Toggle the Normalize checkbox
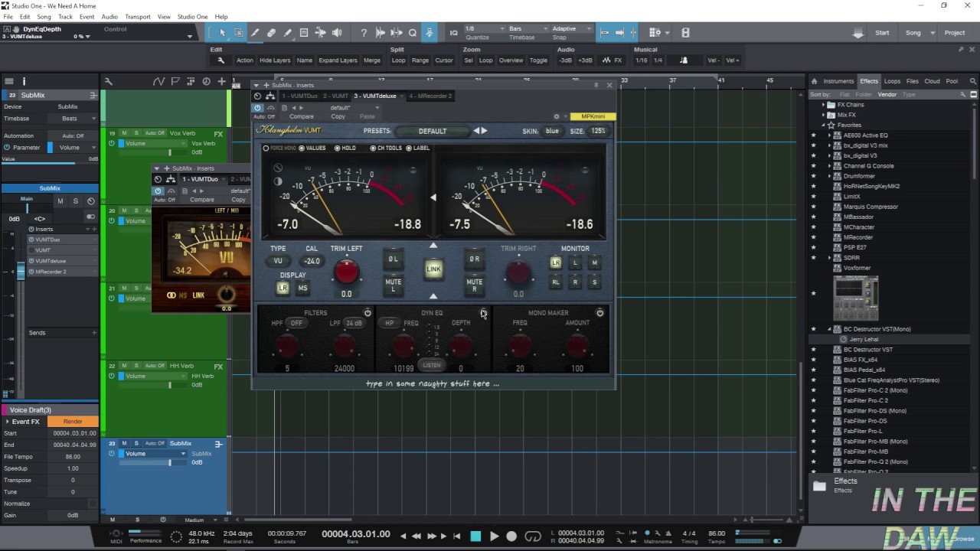This screenshot has height=551, width=980. coord(93,504)
